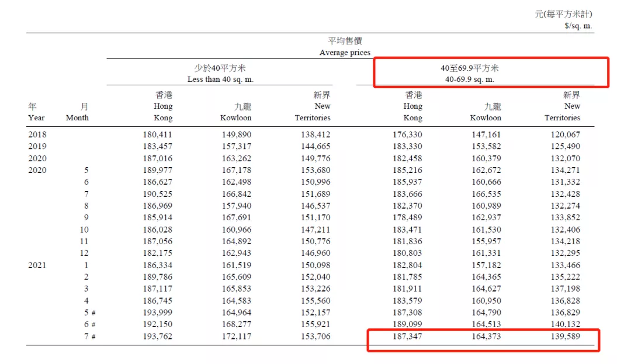Select the cell showing 180,411 for 2018
This screenshot has width=631, height=364.
158,134
